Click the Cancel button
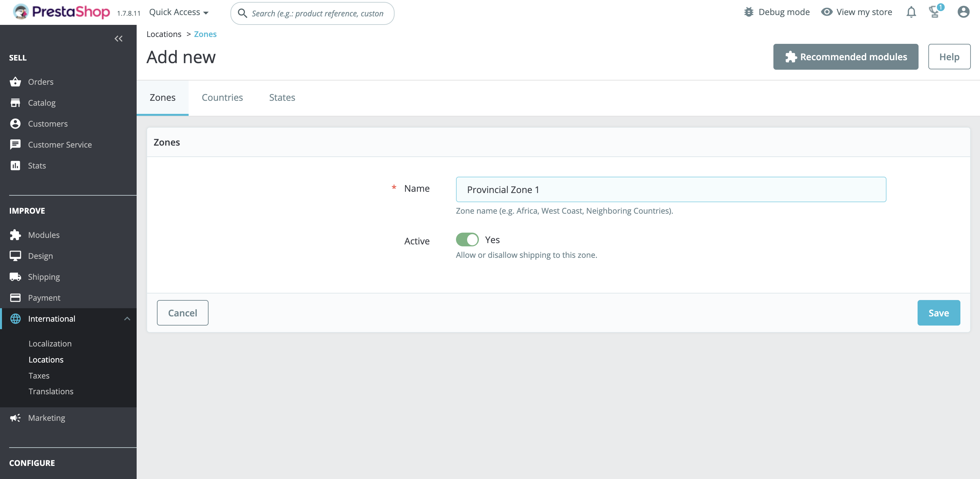This screenshot has width=980, height=479. [x=182, y=312]
